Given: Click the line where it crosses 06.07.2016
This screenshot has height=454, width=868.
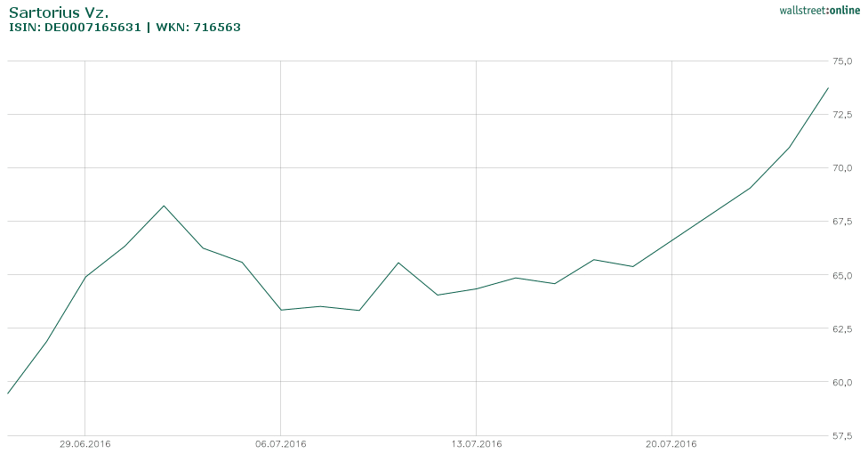Looking at the screenshot, I should click(x=280, y=310).
